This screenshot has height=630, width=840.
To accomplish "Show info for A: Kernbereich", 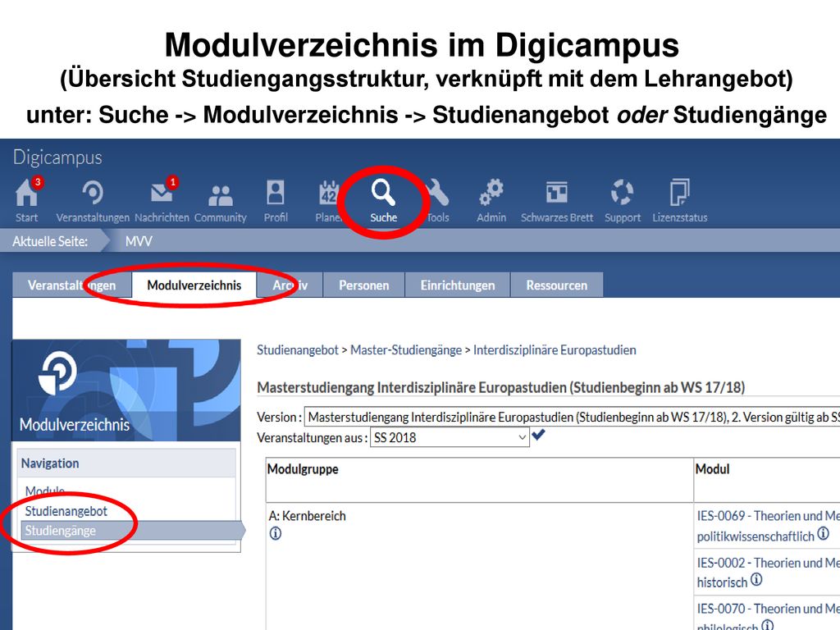I will [x=276, y=533].
